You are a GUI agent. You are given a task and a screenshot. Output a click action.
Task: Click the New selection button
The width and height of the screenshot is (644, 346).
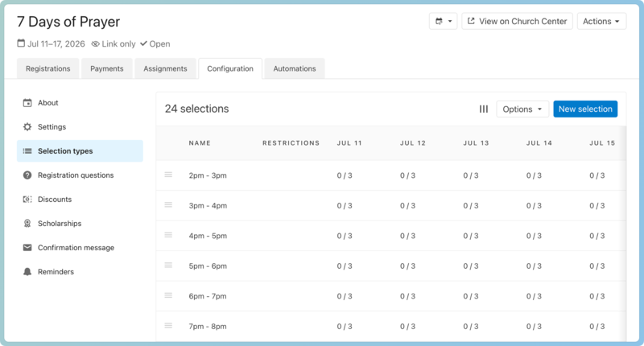coord(585,109)
